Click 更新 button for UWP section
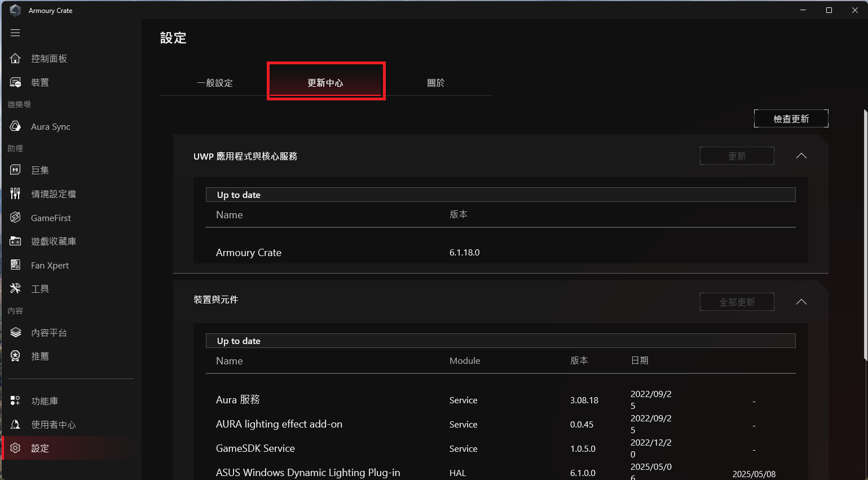868x480 pixels. 737,156
